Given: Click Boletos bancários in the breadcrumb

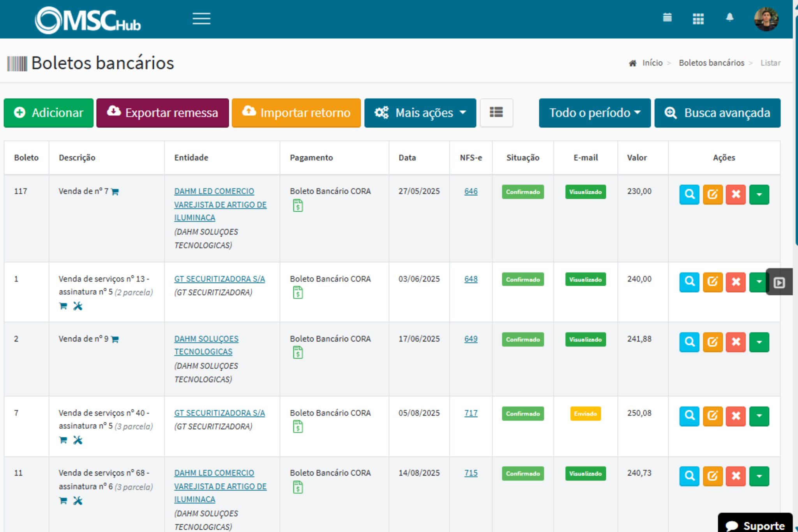Looking at the screenshot, I should (x=711, y=63).
